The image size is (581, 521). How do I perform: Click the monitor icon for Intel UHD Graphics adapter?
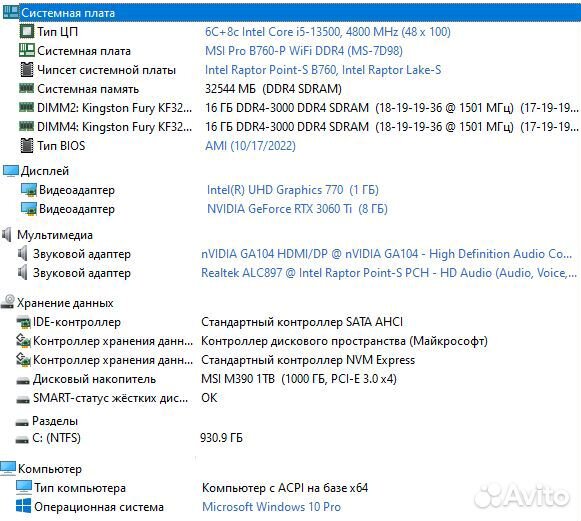[x=29, y=190]
